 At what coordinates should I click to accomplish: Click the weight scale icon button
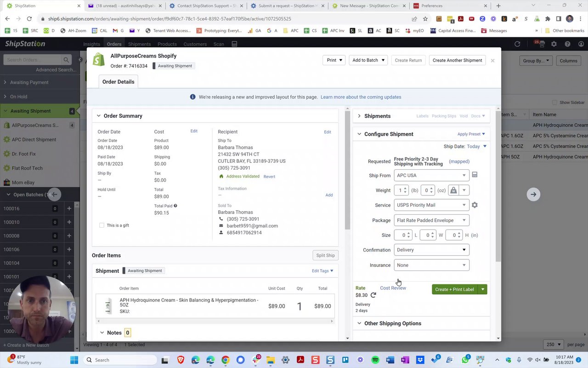click(453, 190)
